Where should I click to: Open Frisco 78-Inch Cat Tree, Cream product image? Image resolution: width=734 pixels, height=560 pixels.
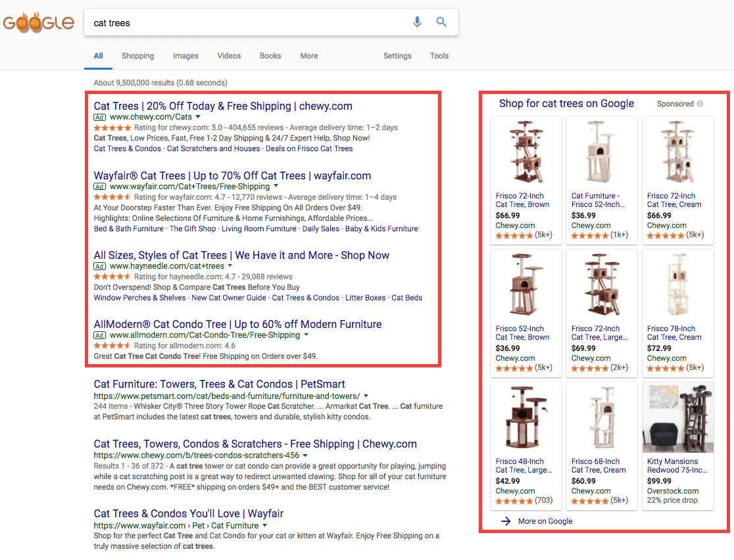point(678,285)
